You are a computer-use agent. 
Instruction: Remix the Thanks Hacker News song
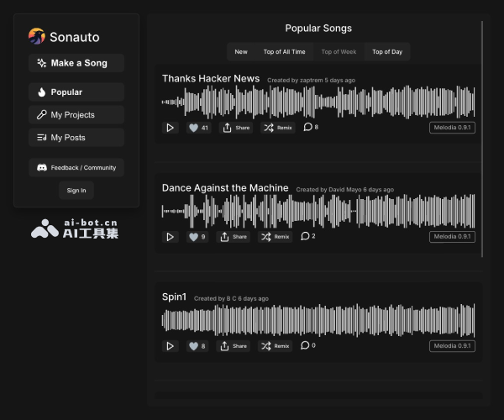coord(276,128)
